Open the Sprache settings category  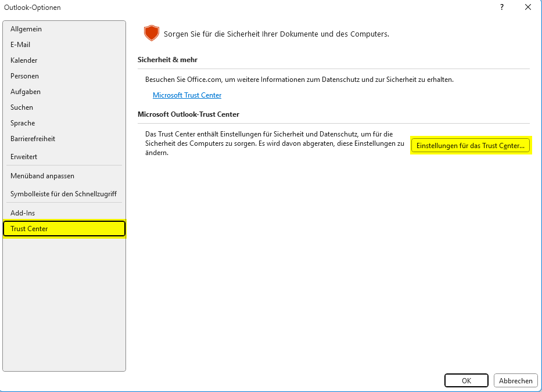pyautogui.click(x=23, y=123)
